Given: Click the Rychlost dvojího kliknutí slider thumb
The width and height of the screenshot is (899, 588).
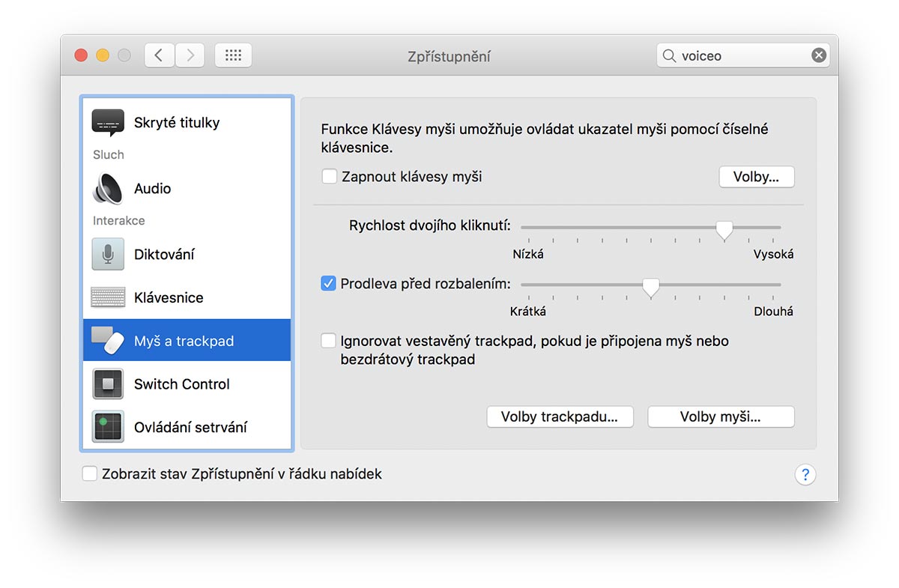Looking at the screenshot, I should click(724, 229).
